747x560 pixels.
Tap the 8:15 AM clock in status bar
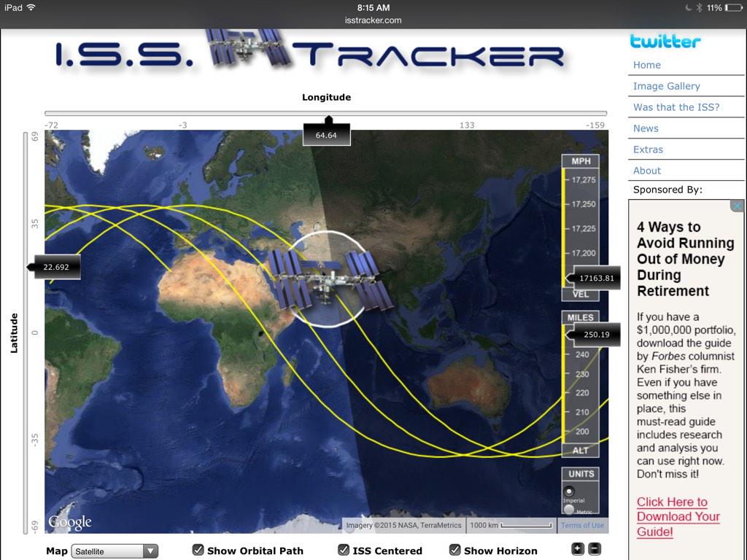[373, 7]
